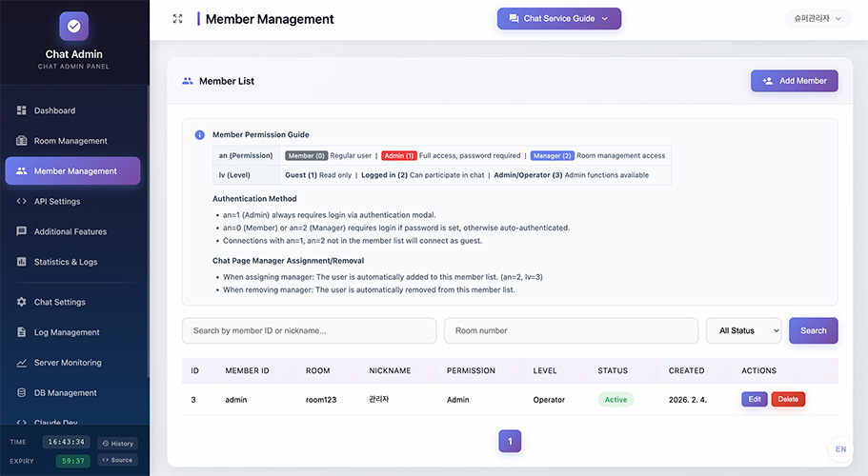This screenshot has width=868, height=476.
Task: Focus the member ID or nickname search field
Action: [x=309, y=330]
